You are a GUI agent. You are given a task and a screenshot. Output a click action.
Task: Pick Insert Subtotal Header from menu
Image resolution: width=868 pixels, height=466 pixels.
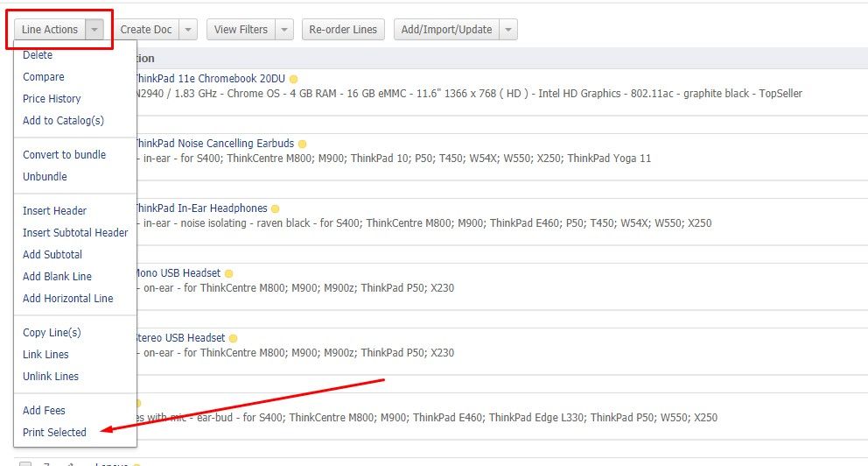(x=75, y=233)
